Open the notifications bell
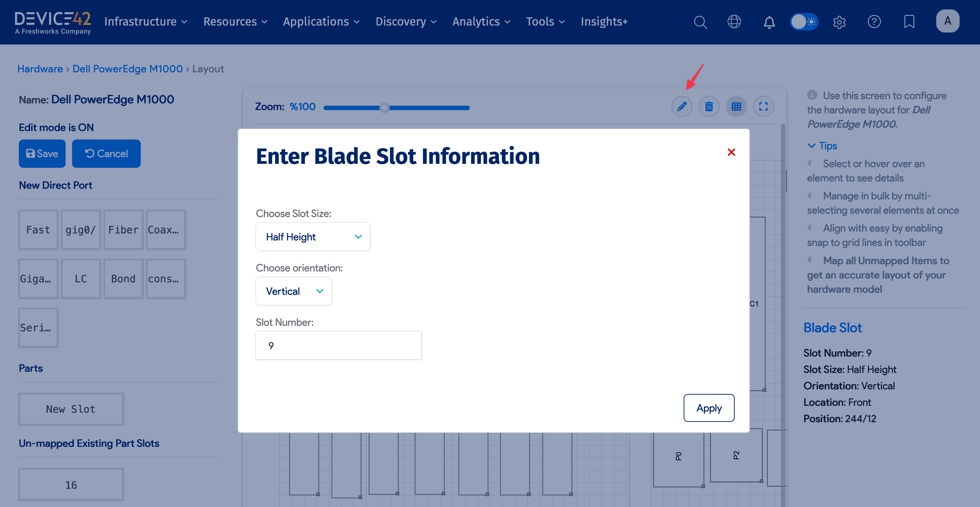The image size is (980, 507). [x=769, y=22]
